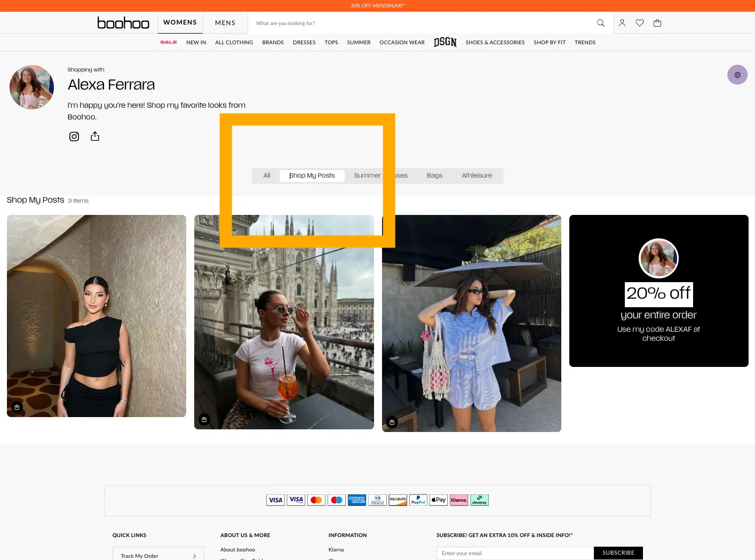Click the PayPal payment icon
The image size is (755, 560).
click(418, 500)
